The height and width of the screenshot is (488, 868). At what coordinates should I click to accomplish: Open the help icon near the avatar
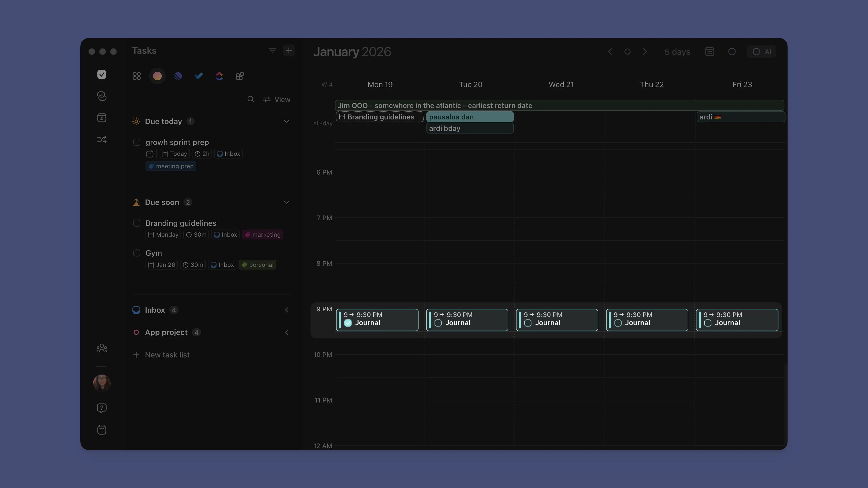point(102,408)
